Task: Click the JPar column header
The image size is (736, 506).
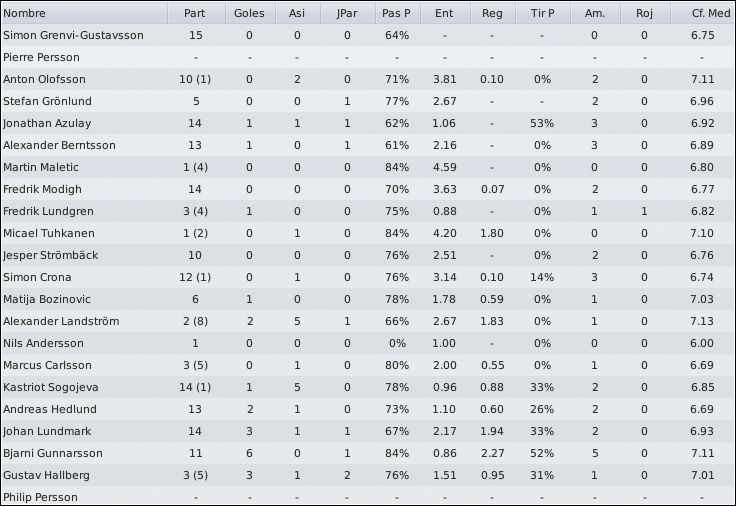Action: [347, 13]
